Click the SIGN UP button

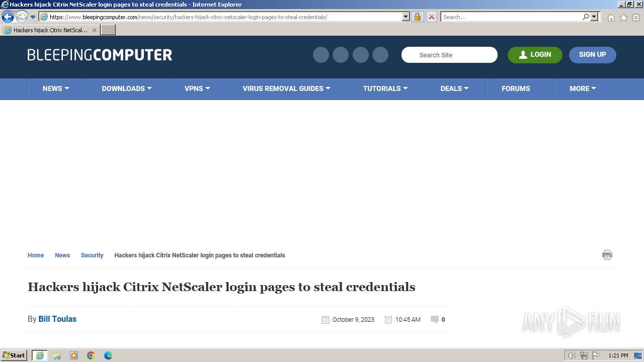[593, 55]
